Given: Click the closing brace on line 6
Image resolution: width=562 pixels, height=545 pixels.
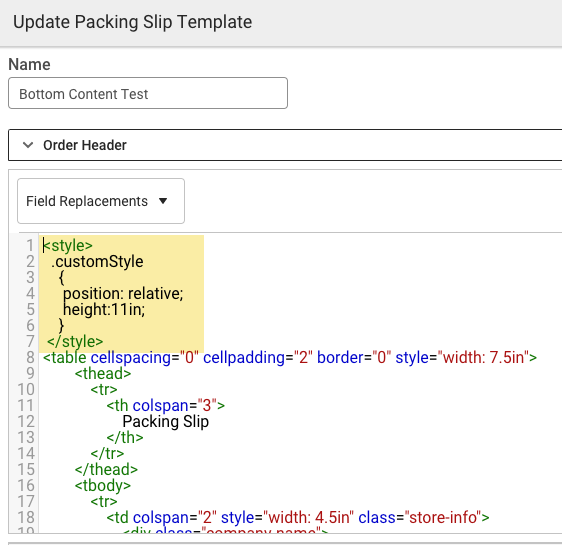Looking at the screenshot, I should tap(61, 325).
